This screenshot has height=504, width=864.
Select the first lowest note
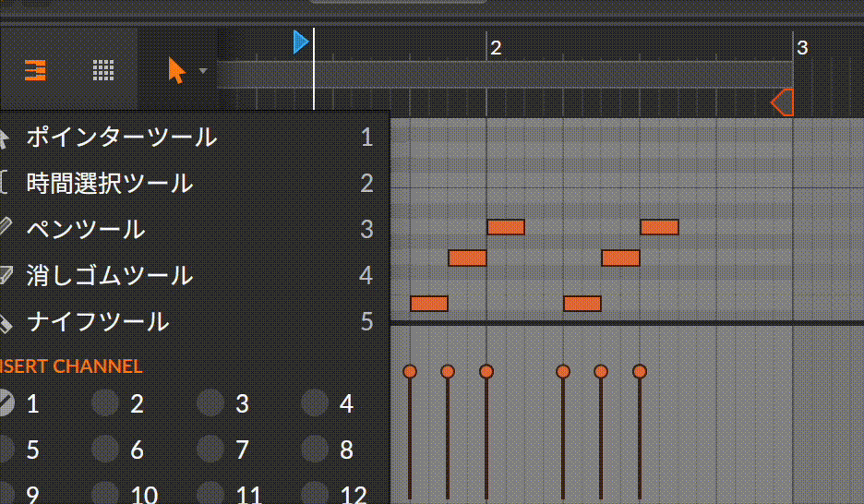tap(429, 304)
